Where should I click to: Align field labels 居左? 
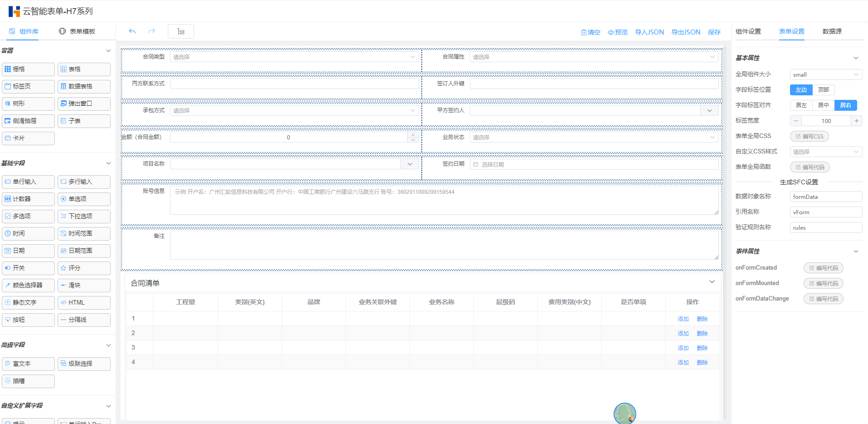(801, 105)
